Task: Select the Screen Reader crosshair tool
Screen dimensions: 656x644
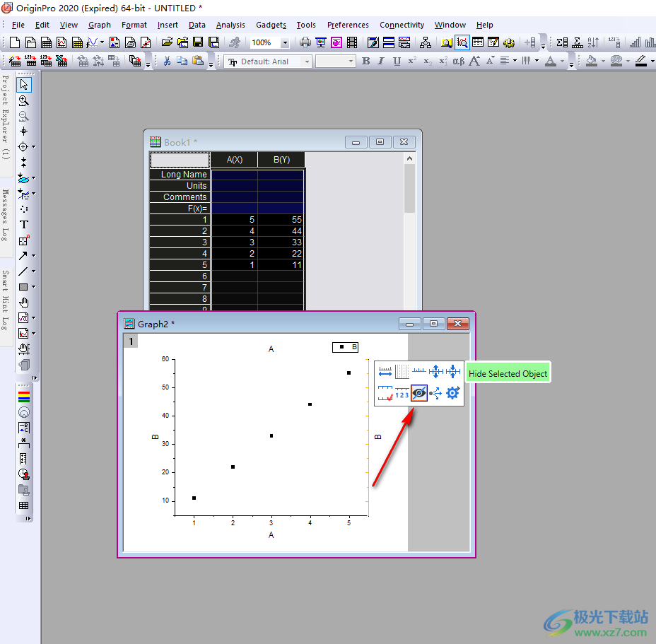Action: point(24,131)
